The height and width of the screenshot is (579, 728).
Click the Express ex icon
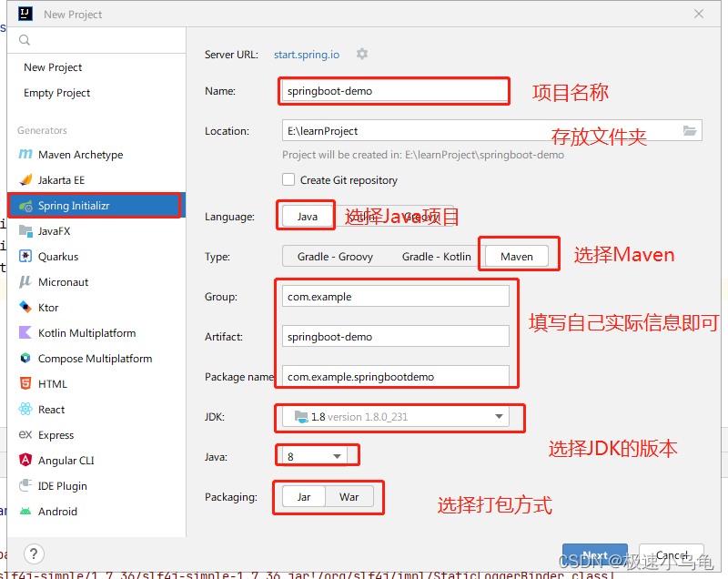click(x=25, y=434)
